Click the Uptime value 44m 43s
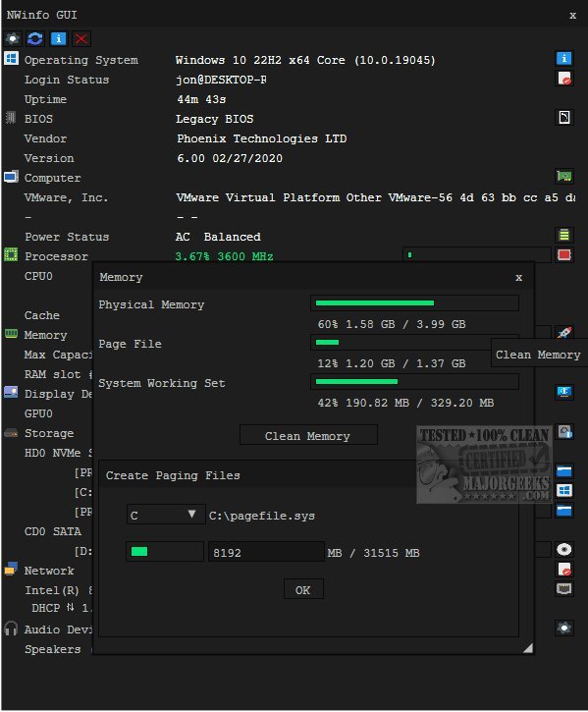Image resolution: width=588 pixels, height=712 pixels. 201,99
